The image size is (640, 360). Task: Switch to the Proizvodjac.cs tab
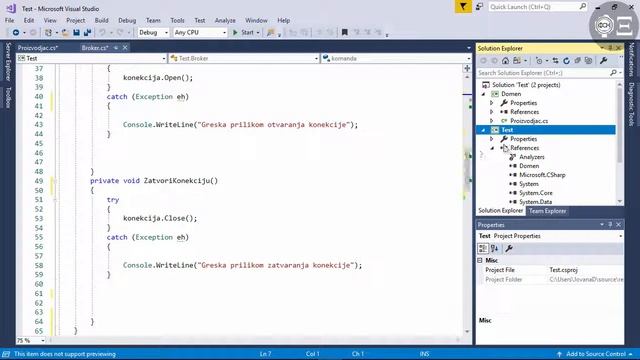tap(38, 48)
